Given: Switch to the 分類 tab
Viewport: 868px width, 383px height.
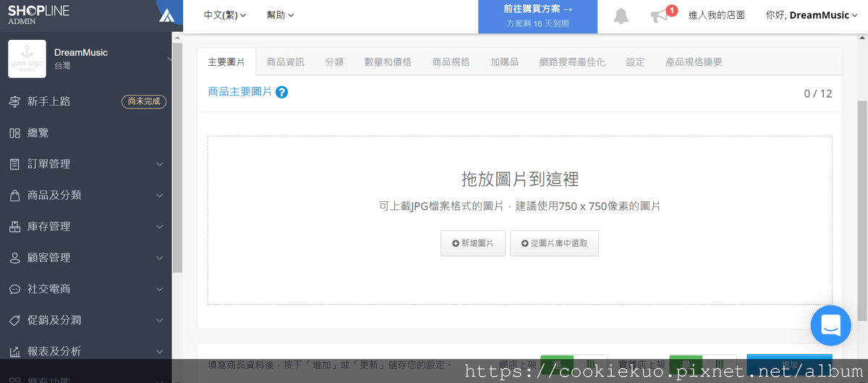Looking at the screenshot, I should [334, 62].
